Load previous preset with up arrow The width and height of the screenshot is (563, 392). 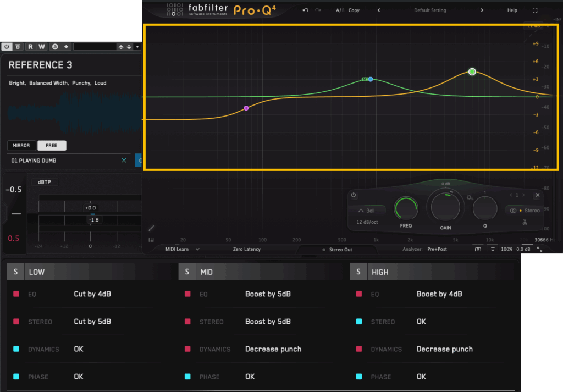121,47
